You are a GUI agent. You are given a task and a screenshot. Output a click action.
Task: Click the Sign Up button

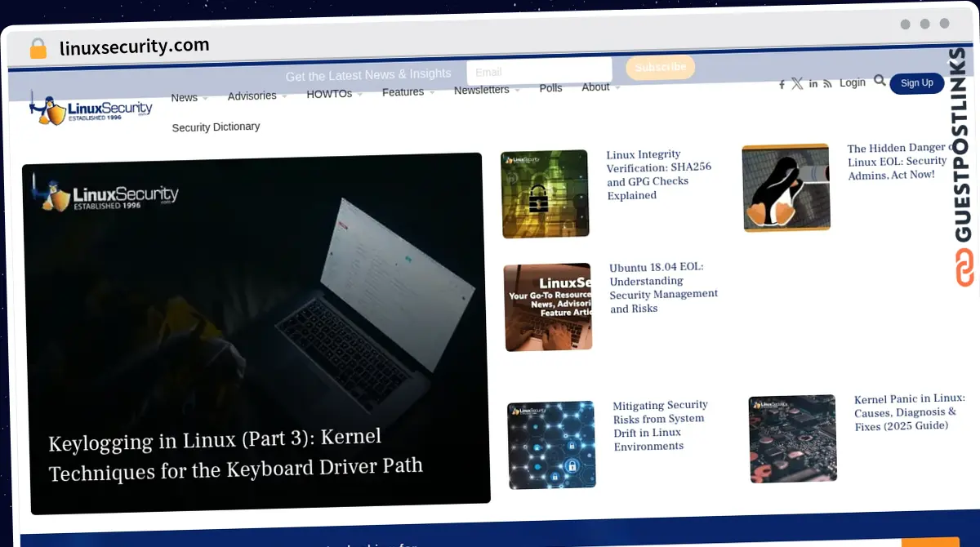(916, 83)
